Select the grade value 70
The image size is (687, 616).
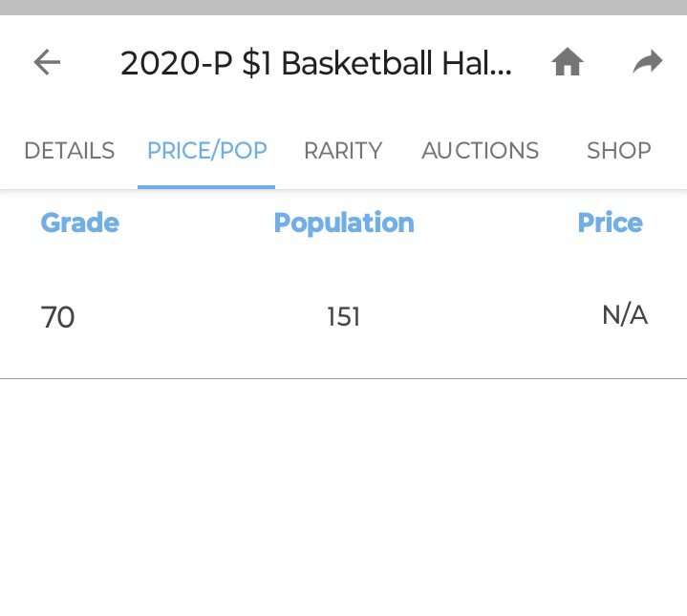(x=58, y=317)
